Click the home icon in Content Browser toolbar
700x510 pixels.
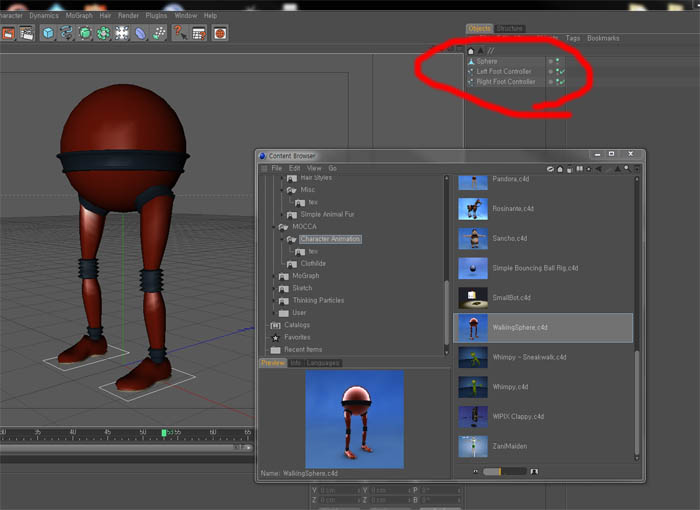coord(560,169)
